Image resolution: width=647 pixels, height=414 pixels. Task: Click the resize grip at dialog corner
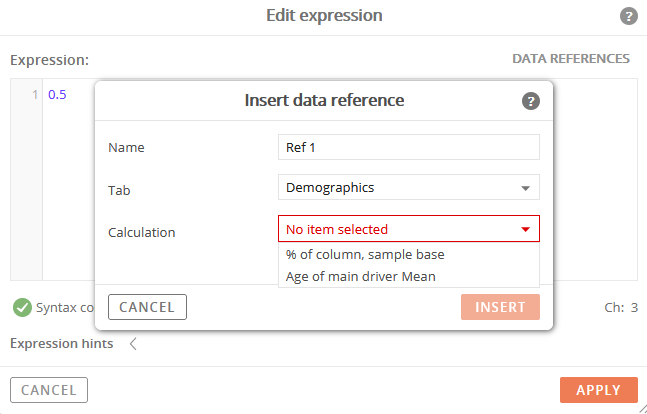pyautogui.click(x=642, y=409)
